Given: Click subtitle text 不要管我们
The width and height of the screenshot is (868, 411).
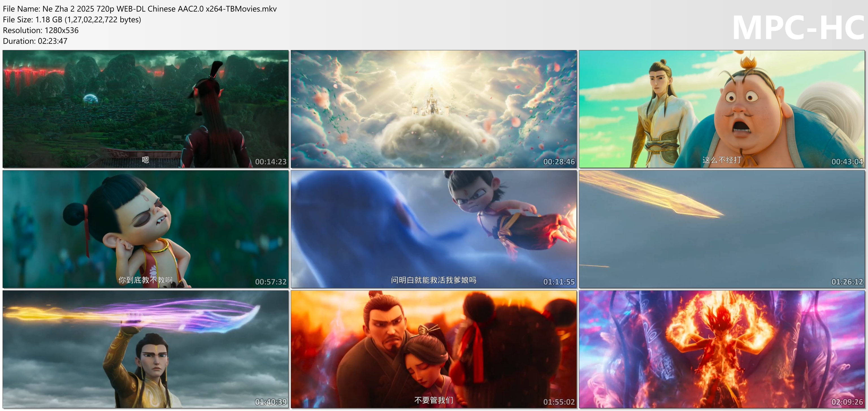Looking at the screenshot, I should pos(434,400).
